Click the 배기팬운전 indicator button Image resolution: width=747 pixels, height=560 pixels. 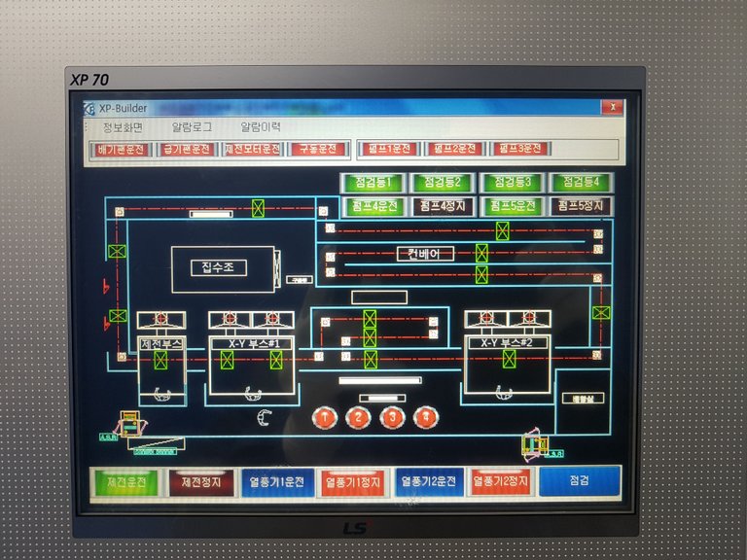click(x=121, y=150)
